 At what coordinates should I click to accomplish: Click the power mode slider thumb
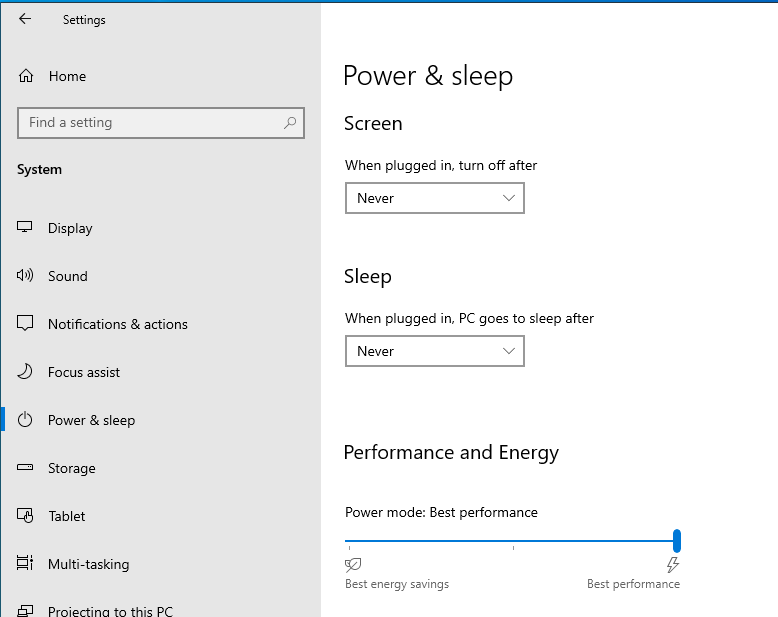point(677,541)
